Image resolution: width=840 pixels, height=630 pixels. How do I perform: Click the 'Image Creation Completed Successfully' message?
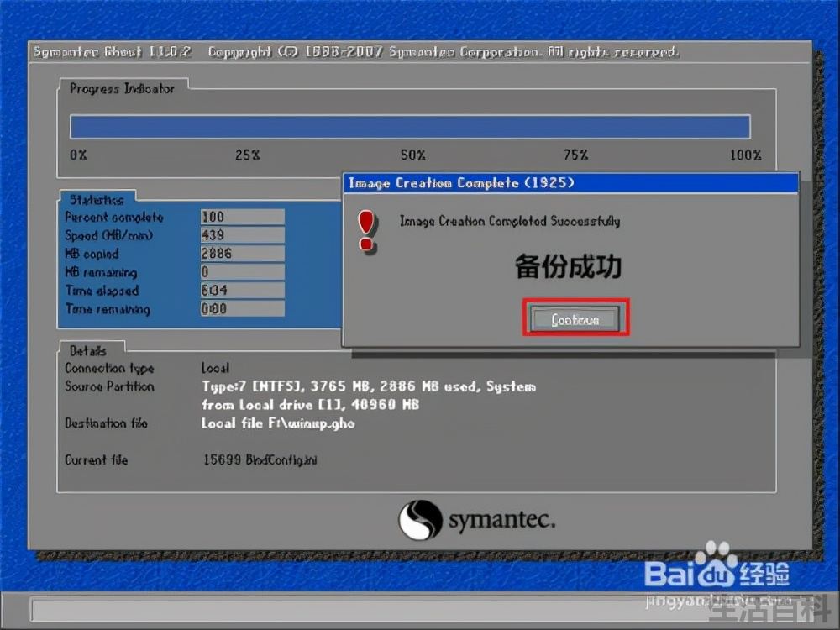pos(510,221)
